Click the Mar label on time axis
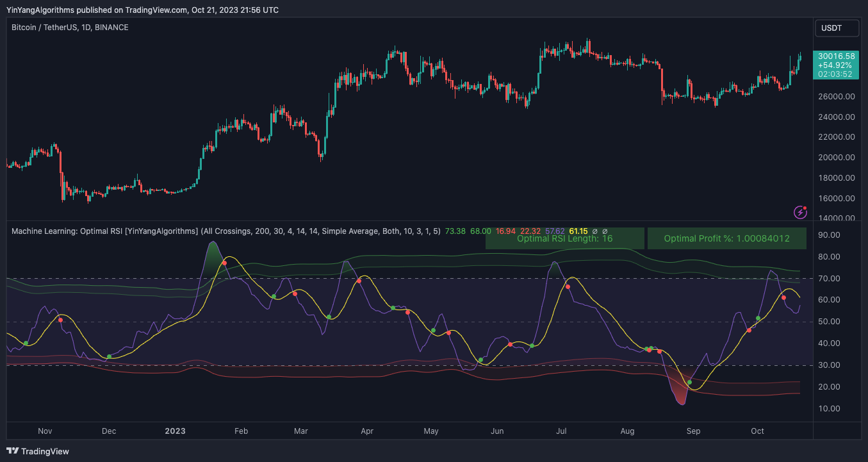Screen dimensions: 868x462 (300, 431)
